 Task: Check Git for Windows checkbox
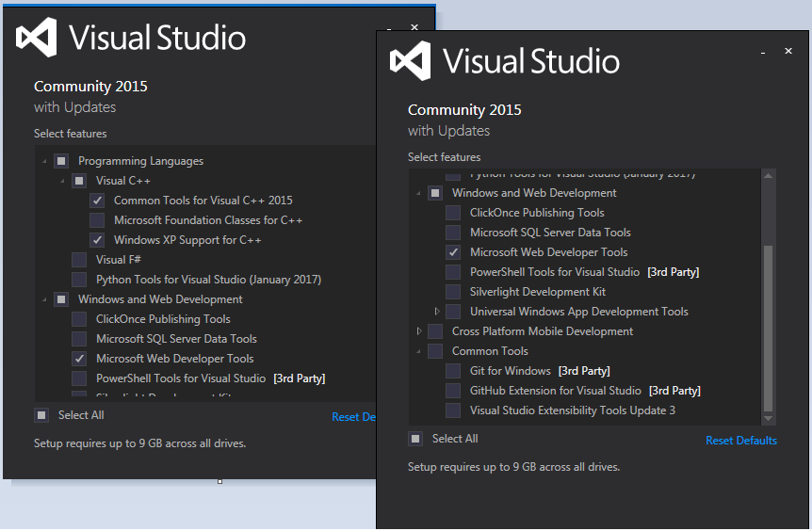[453, 371]
